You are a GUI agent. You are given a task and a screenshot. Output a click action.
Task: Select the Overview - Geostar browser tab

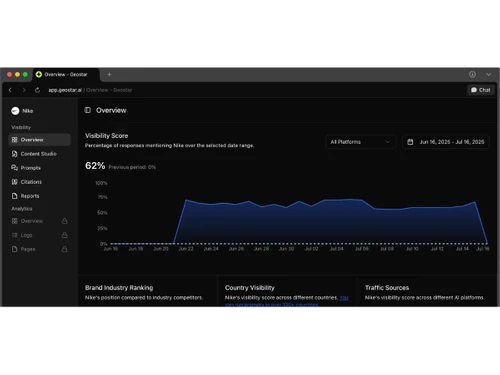point(66,74)
